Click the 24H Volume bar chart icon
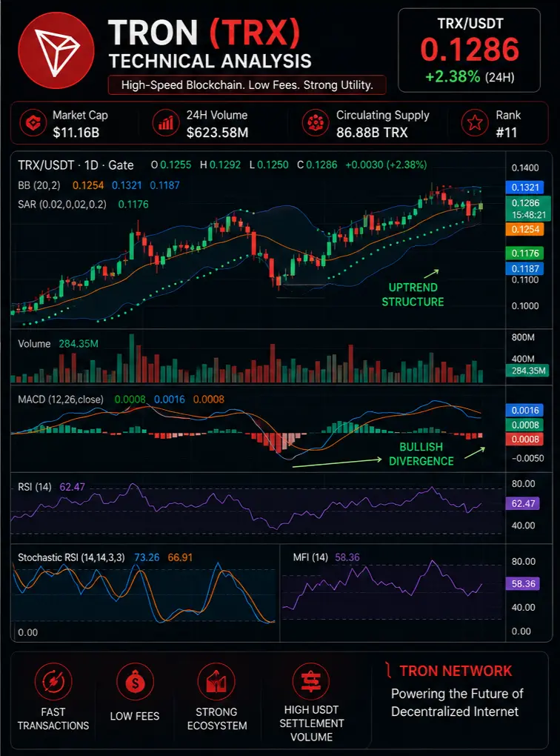The image size is (560, 756). pos(166,123)
